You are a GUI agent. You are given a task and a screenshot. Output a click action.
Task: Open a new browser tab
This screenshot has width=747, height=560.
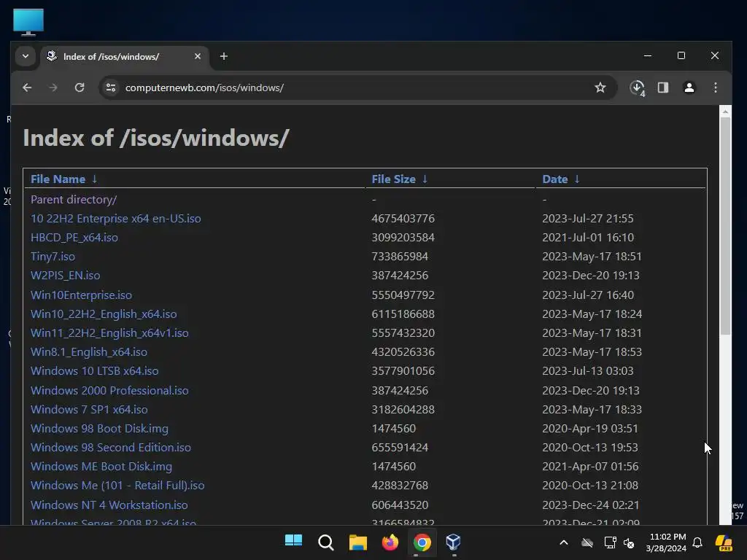click(x=223, y=56)
